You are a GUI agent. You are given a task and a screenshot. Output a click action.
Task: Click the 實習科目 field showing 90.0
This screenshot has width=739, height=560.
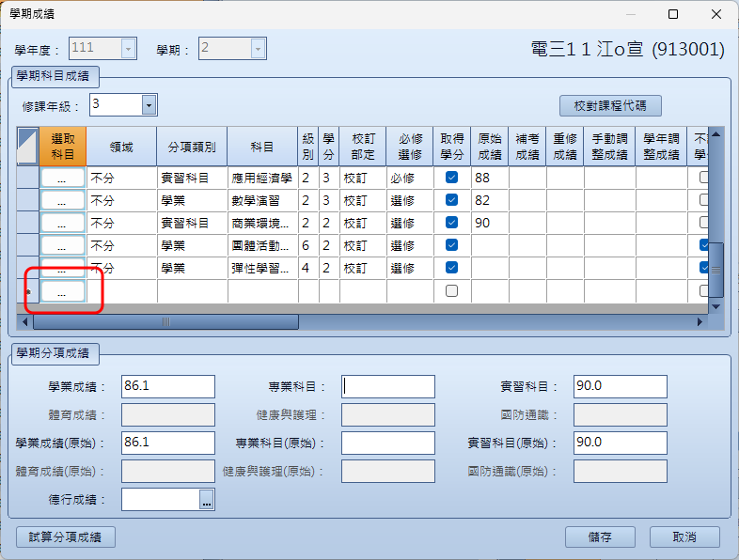tap(621, 387)
